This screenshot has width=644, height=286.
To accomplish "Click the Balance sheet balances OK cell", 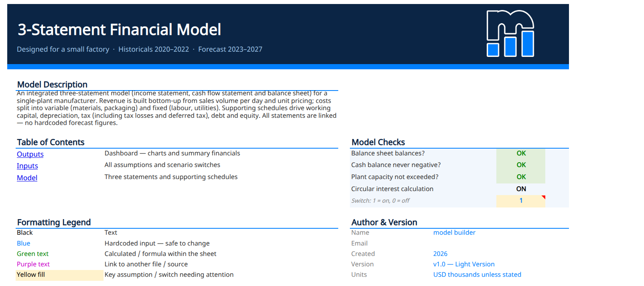I will pyautogui.click(x=521, y=153).
